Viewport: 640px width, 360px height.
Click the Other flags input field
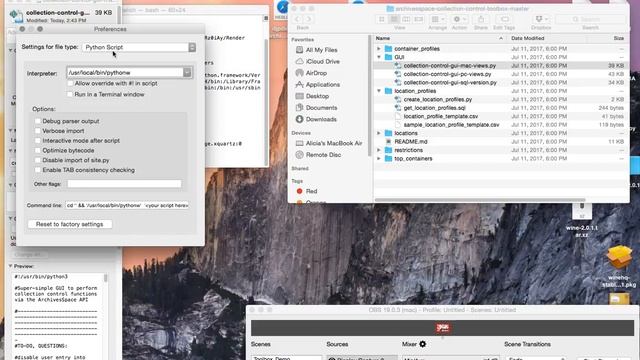point(124,184)
